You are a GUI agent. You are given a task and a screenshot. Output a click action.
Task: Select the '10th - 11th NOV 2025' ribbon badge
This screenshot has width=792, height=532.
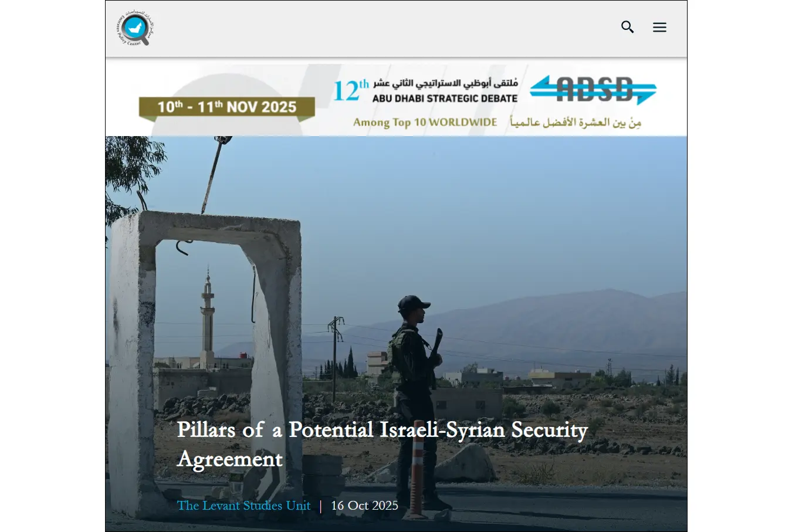click(x=227, y=108)
